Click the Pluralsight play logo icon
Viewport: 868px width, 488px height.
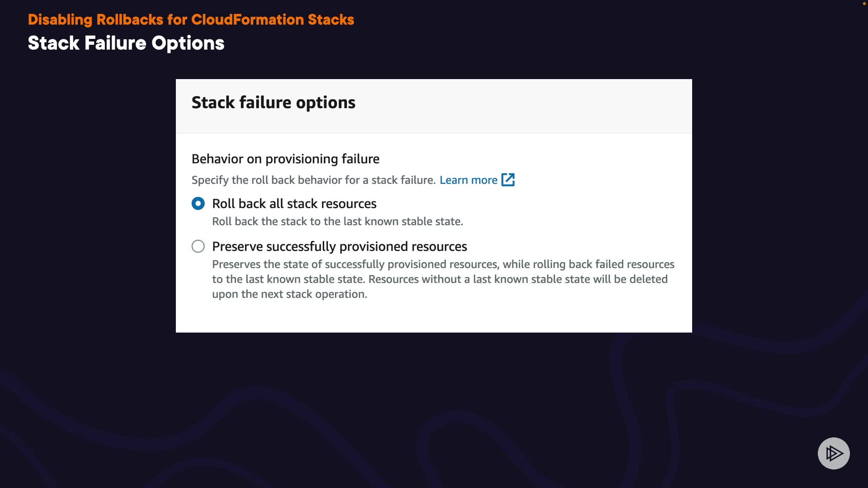[834, 453]
